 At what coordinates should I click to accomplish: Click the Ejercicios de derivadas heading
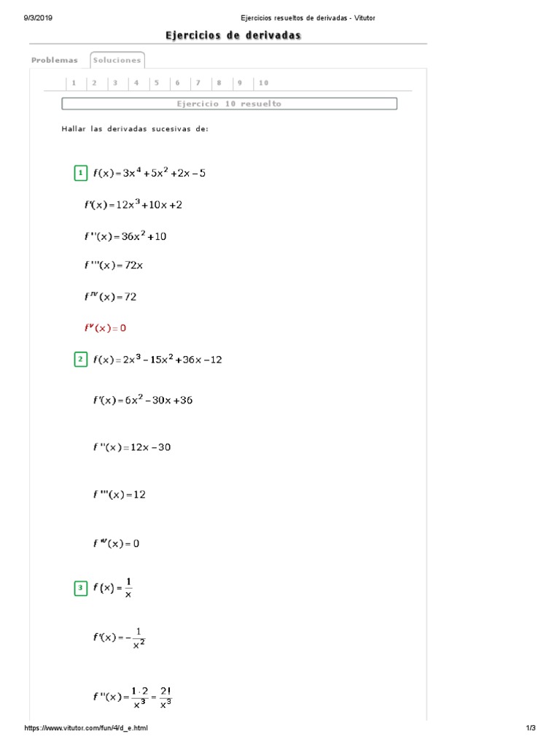(x=233, y=35)
